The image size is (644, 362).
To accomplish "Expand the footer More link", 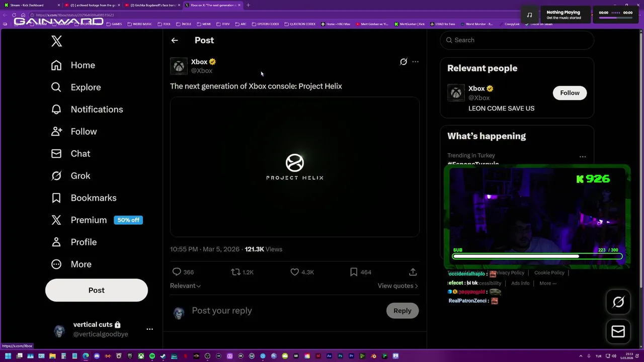I will tap(548, 284).
